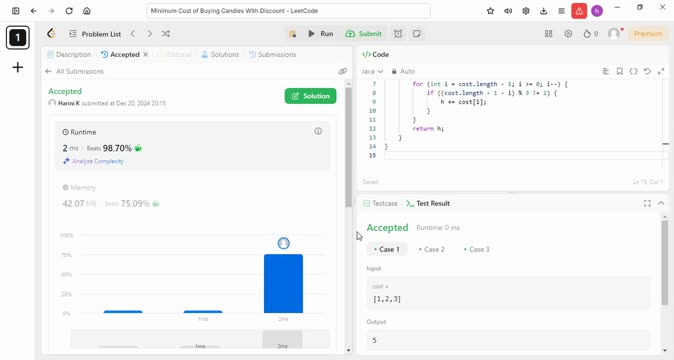Image resolution: width=674 pixels, height=360 pixels.
Task: Click the red alert extension icon
Action: point(579,11)
